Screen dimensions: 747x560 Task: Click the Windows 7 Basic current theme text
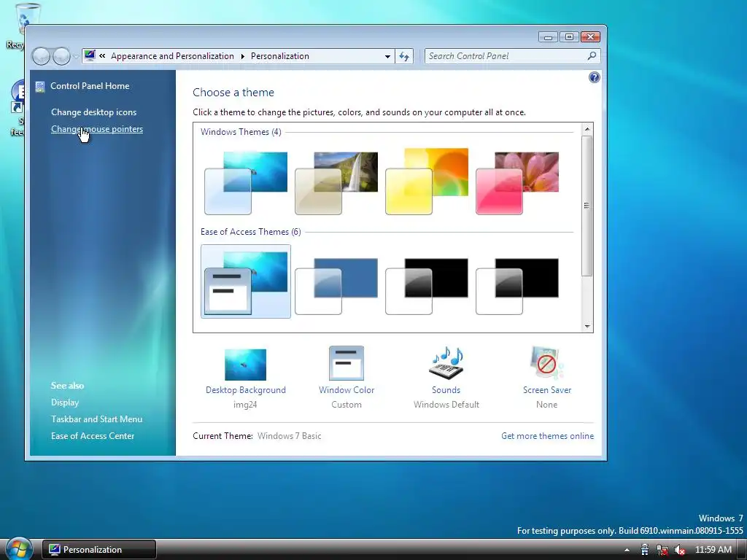[289, 436]
